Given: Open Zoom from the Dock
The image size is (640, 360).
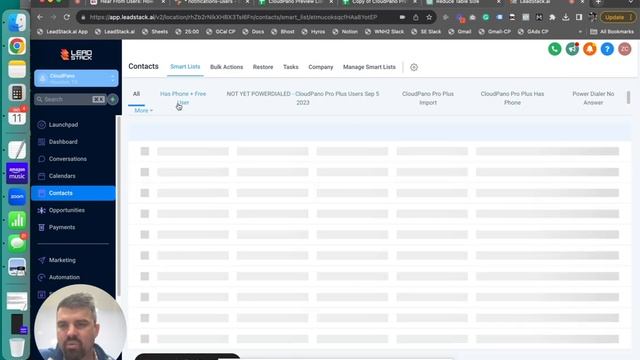Looking at the screenshot, I should (17, 196).
